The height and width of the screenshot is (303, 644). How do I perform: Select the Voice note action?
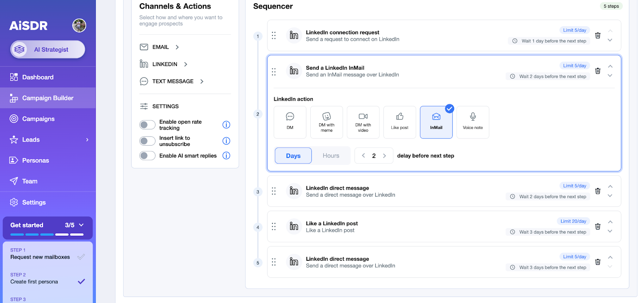coord(473,122)
